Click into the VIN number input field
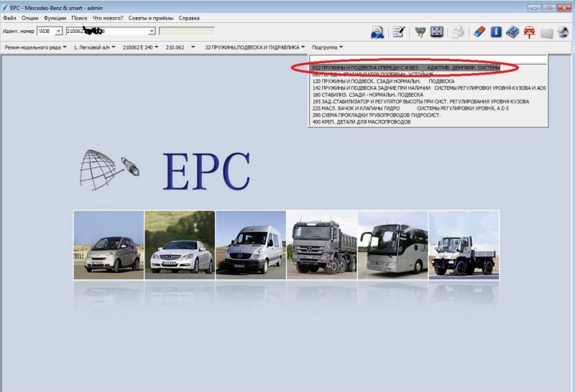This screenshot has width=575, height=392. click(x=107, y=31)
